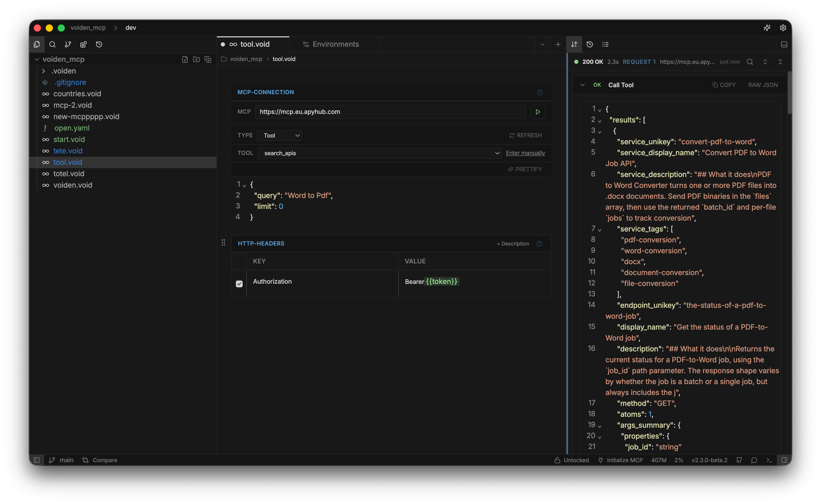Open response history clock icon
This screenshot has width=821, height=504.
[x=590, y=44]
